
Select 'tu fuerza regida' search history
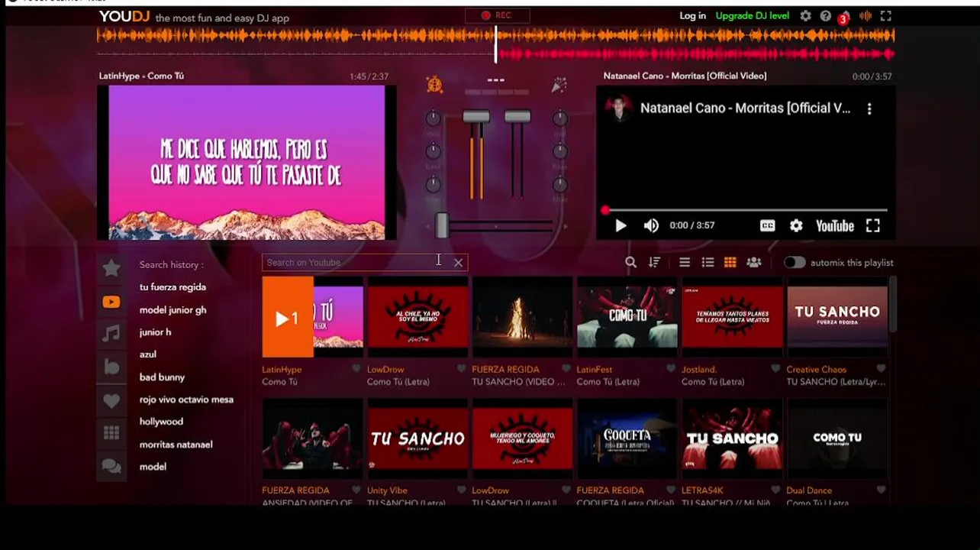pos(172,287)
